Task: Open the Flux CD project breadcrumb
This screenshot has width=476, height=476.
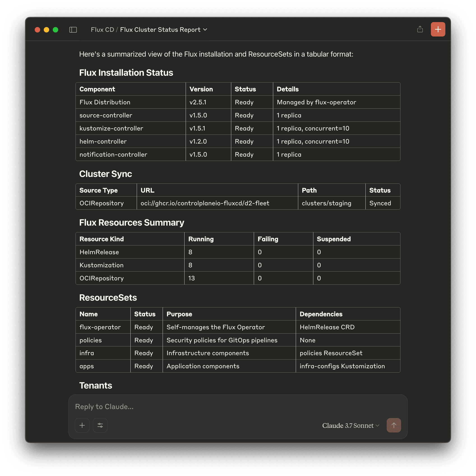Action: (x=102, y=30)
